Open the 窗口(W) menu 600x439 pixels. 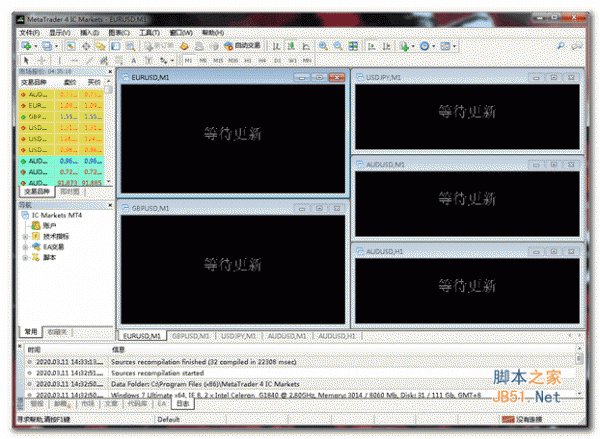[x=181, y=33]
